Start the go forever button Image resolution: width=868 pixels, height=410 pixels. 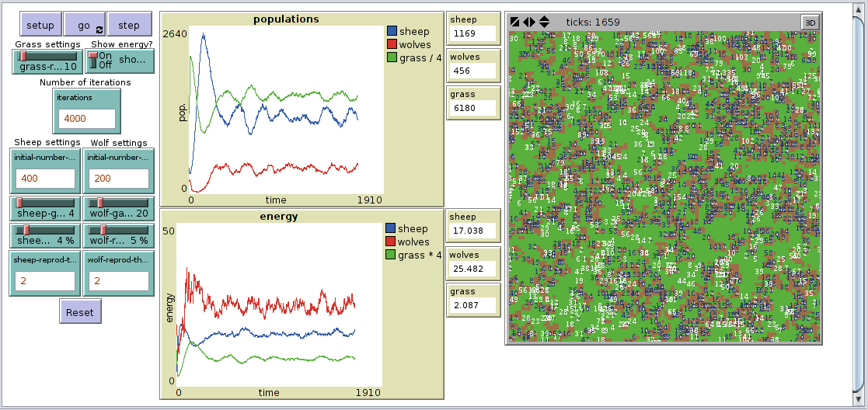pyautogui.click(x=85, y=25)
